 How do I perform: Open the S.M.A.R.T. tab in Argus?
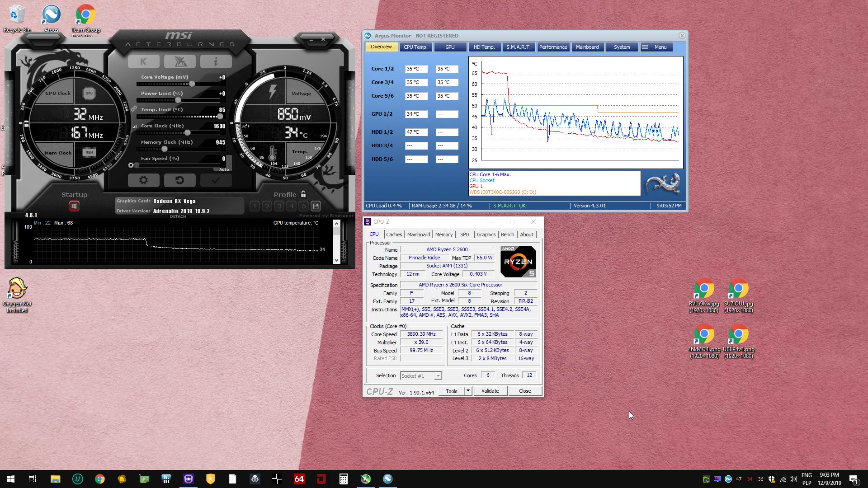tap(519, 47)
